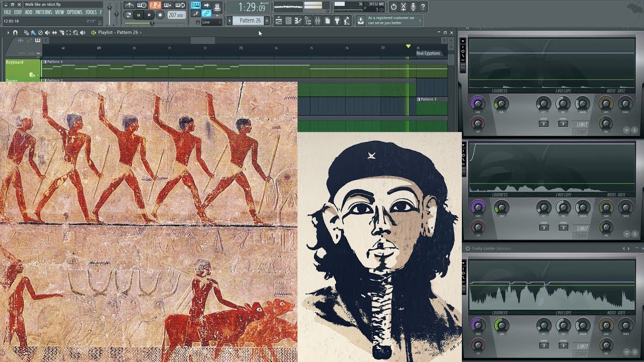Open the browser view icon
Image resolution: width=644 pixels, height=362 pixels.
pos(308,21)
